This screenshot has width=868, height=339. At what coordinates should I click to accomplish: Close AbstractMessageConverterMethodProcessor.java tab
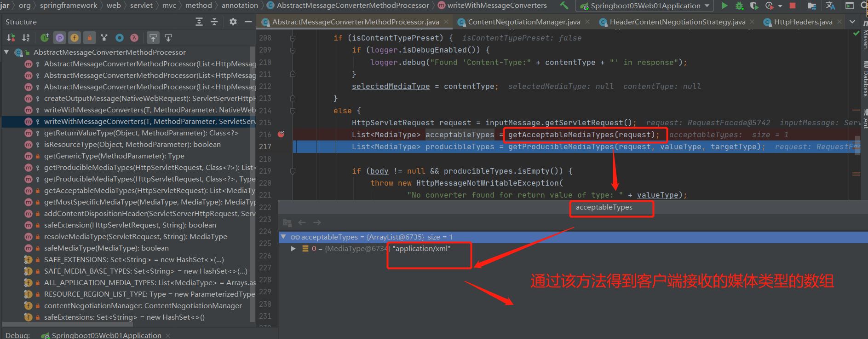pyautogui.click(x=446, y=22)
